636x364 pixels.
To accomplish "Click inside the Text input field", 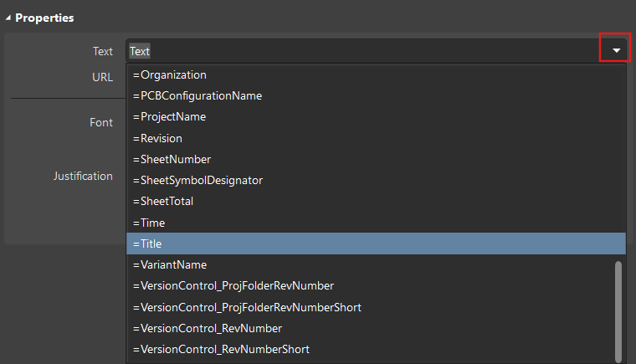I will pyautogui.click(x=365, y=51).
